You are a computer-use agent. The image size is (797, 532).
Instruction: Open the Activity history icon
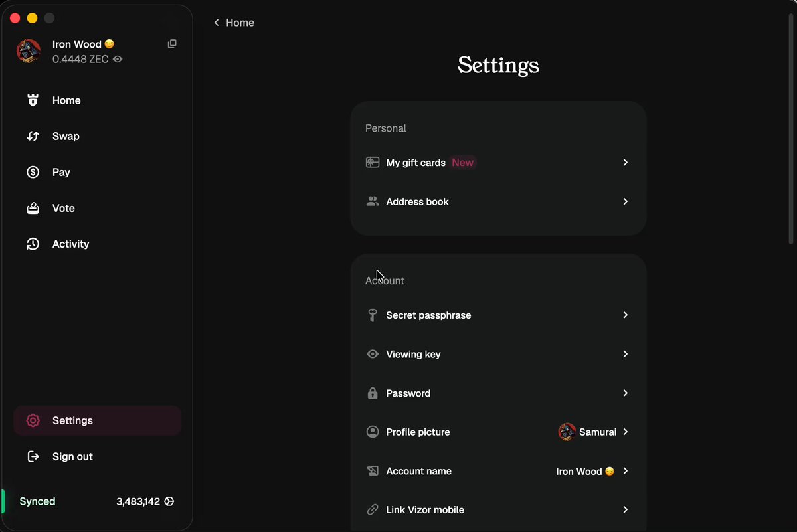tap(33, 244)
